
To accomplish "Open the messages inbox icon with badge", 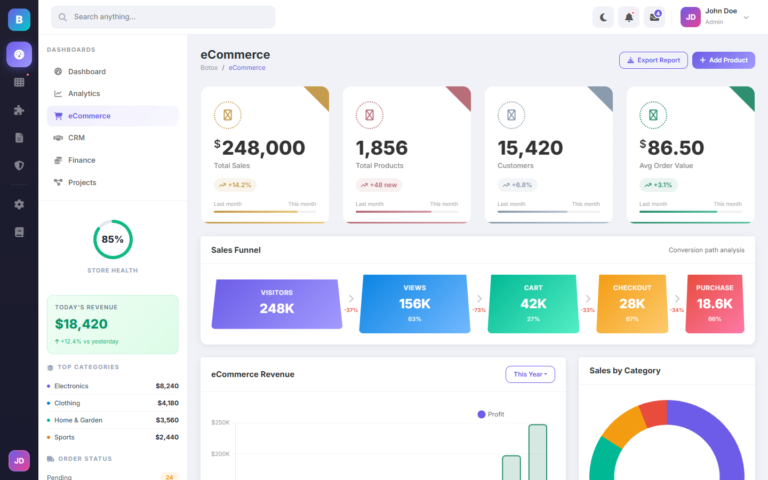I will [654, 18].
